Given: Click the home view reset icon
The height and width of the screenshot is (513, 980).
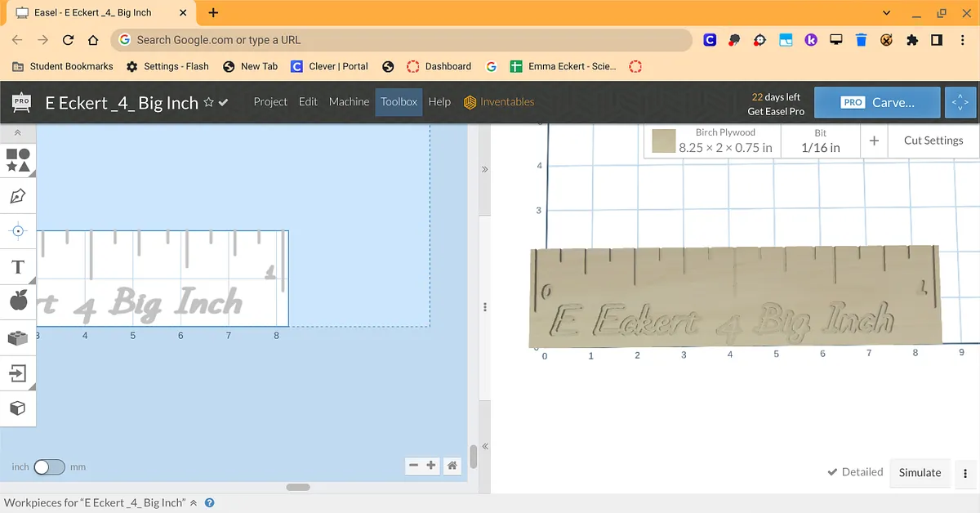Looking at the screenshot, I should tap(452, 466).
